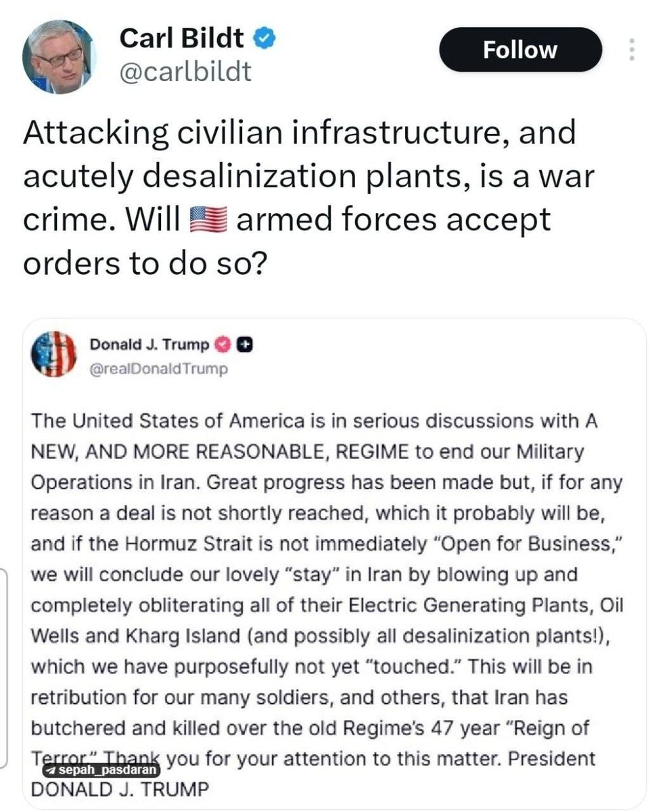The height and width of the screenshot is (812, 669).
Task: Click the DONALD J. TRUMP signature line
Action: coord(120,789)
